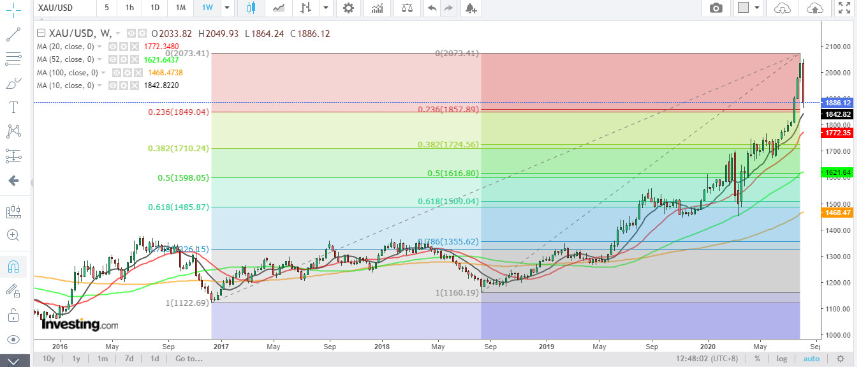Image resolution: width=868 pixels, height=367 pixels.
Task: Open the bar style dropdown arrow
Action: (326, 8)
